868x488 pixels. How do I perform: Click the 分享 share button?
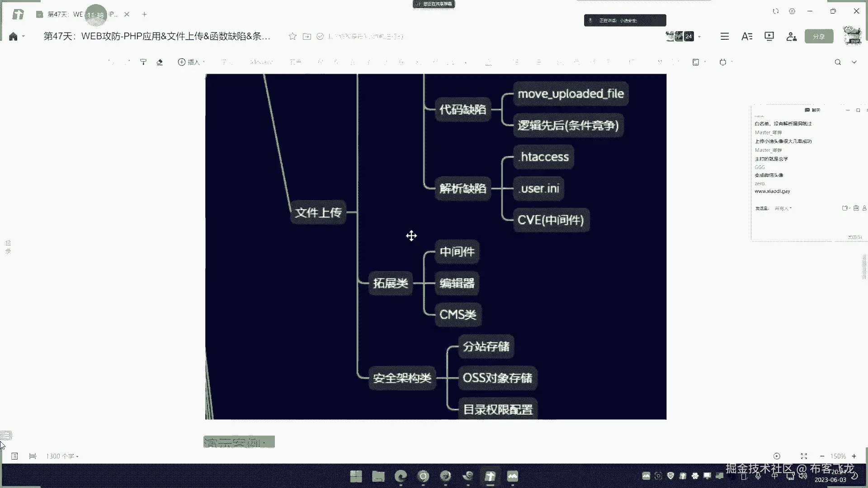point(819,37)
